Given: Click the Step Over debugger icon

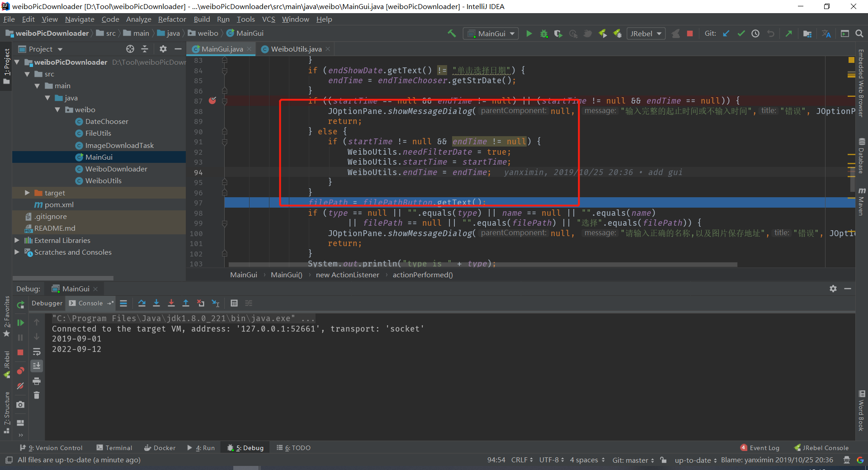Looking at the screenshot, I should 142,303.
